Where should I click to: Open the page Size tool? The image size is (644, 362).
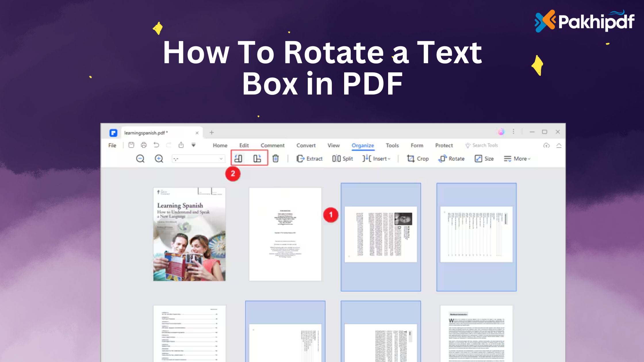[x=484, y=159]
